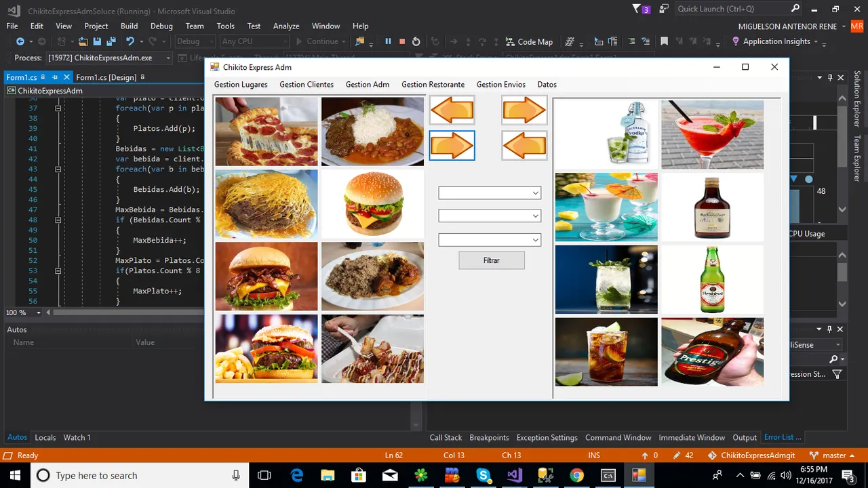Click left arrow button beside food panel
Screen dimensions: 868x488
click(x=452, y=110)
